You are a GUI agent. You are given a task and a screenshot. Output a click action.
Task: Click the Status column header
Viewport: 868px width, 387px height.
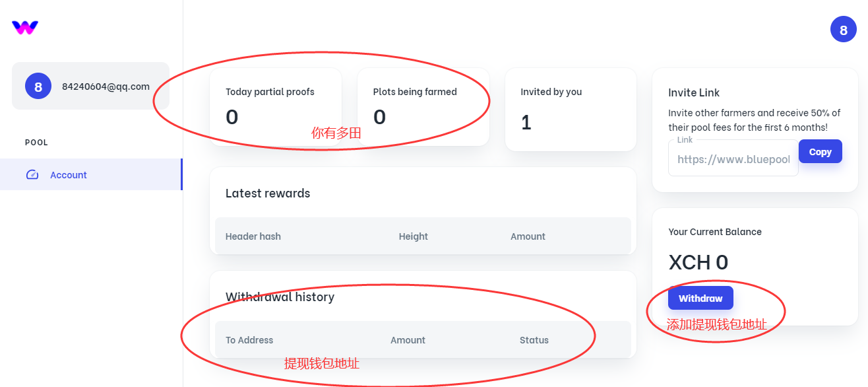pyautogui.click(x=534, y=340)
